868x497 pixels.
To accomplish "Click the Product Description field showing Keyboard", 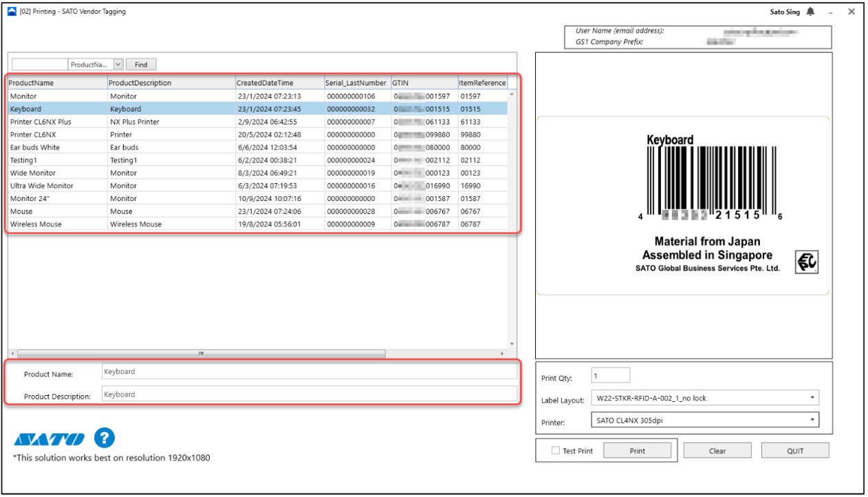I will 310,394.
